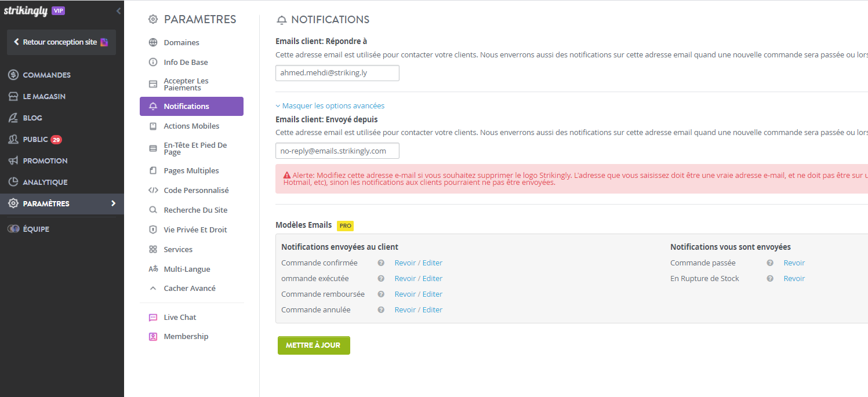Select the Promotion megaphone icon
Viewport: 868px width, 397px height.
(x=13, y=161)
